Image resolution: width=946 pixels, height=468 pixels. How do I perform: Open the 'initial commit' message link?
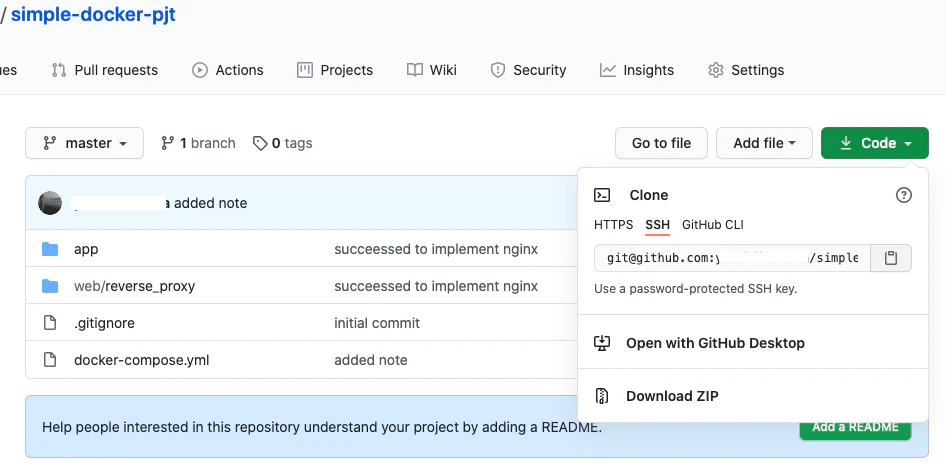pyautogui.click(x=377, y=323)
